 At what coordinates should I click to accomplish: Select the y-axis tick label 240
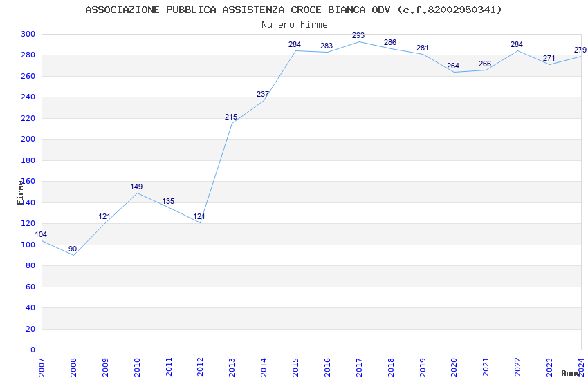[28, 97]
